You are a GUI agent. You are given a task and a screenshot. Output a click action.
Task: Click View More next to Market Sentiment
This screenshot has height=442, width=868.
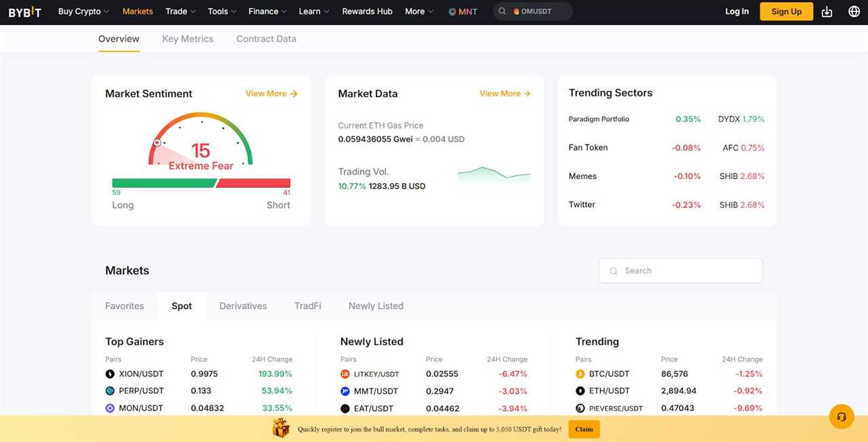[271, 94]
